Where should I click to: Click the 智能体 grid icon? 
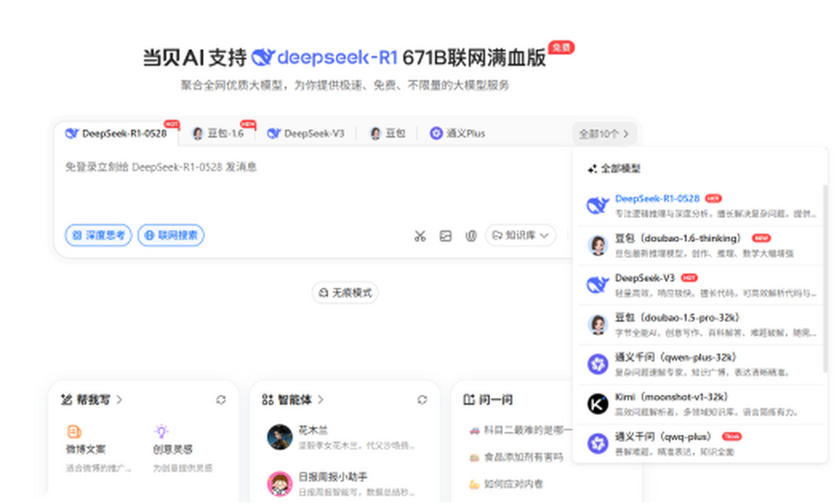[268, 399]
